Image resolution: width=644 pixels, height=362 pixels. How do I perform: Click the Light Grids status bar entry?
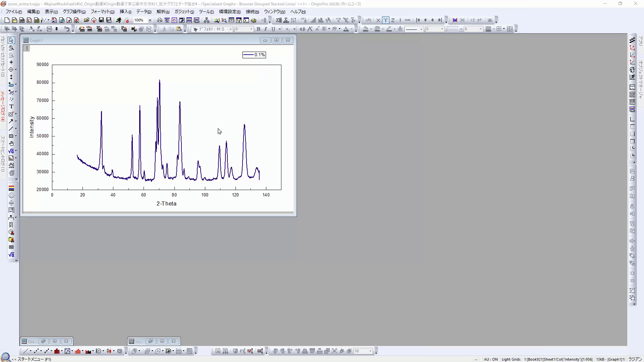coord(511,359)
